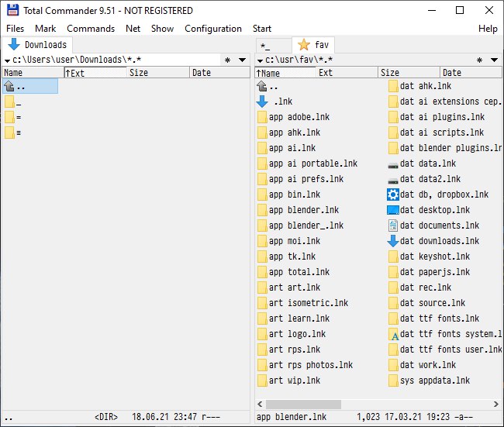Click document icon of dat documents.lnk

click(393, 226)
